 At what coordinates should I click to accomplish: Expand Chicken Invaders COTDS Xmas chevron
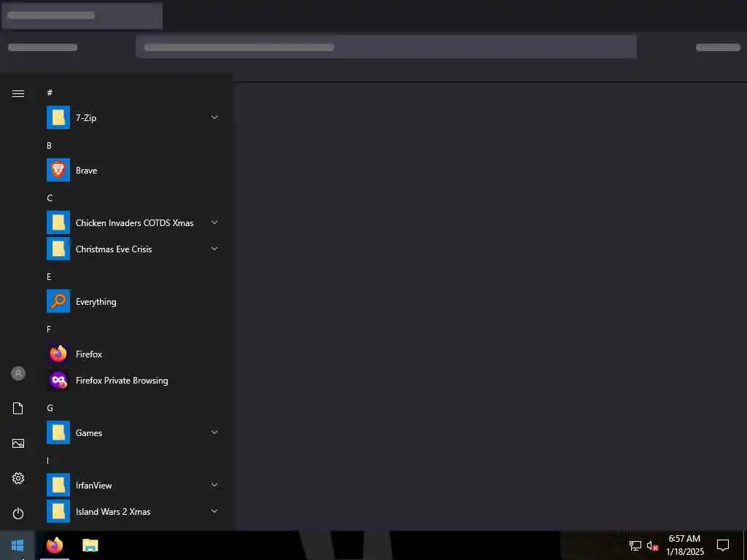coord(214,222)
